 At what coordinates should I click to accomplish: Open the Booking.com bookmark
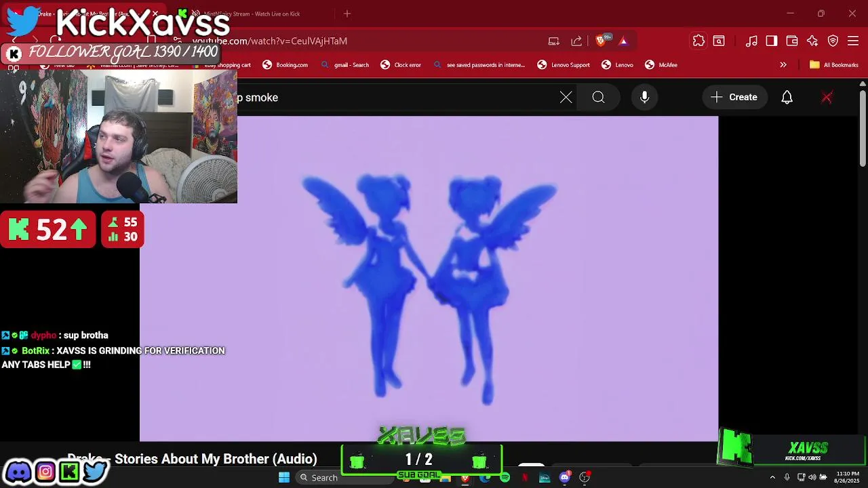tap(285, 65)
